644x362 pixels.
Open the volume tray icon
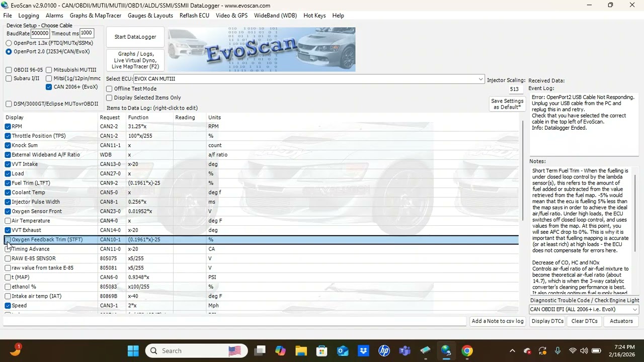click(584, 350)
